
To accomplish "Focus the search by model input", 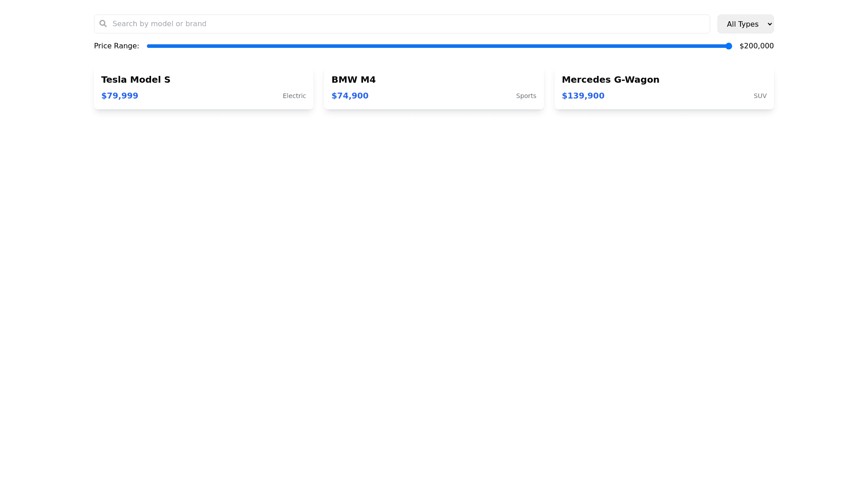I will [407, 24].
